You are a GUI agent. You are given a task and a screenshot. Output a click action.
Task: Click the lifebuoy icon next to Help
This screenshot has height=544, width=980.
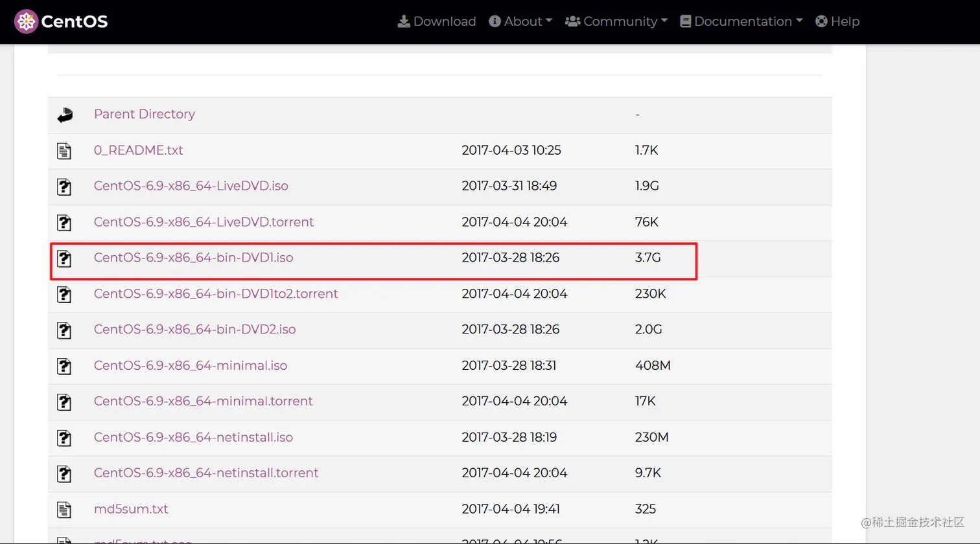(x=821, y=21)
